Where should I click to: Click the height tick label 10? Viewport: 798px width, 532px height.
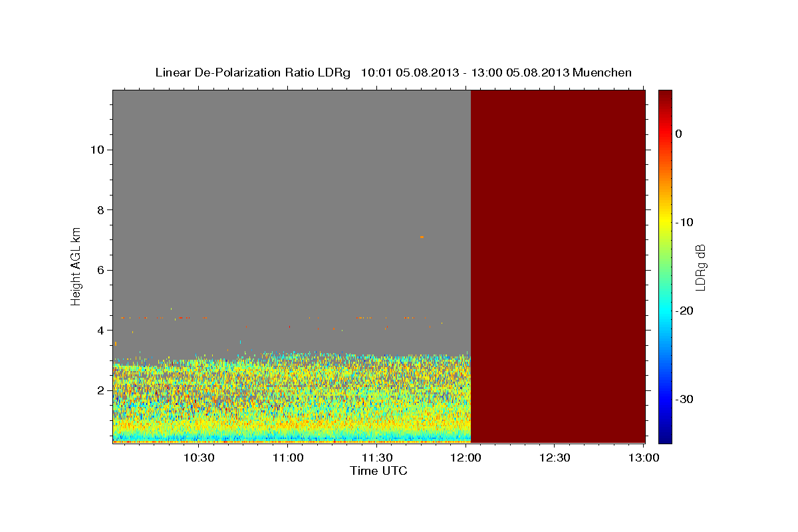click(x=96, y=150)
